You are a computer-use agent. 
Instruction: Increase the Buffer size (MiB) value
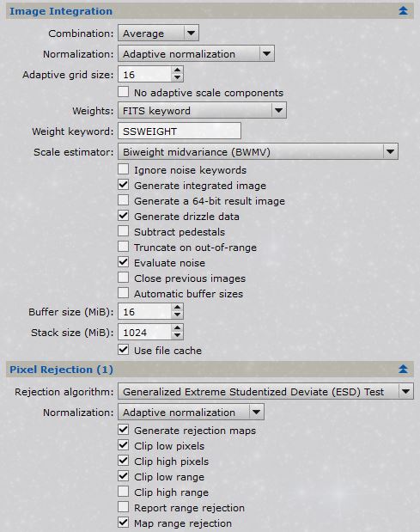[177, 308]
